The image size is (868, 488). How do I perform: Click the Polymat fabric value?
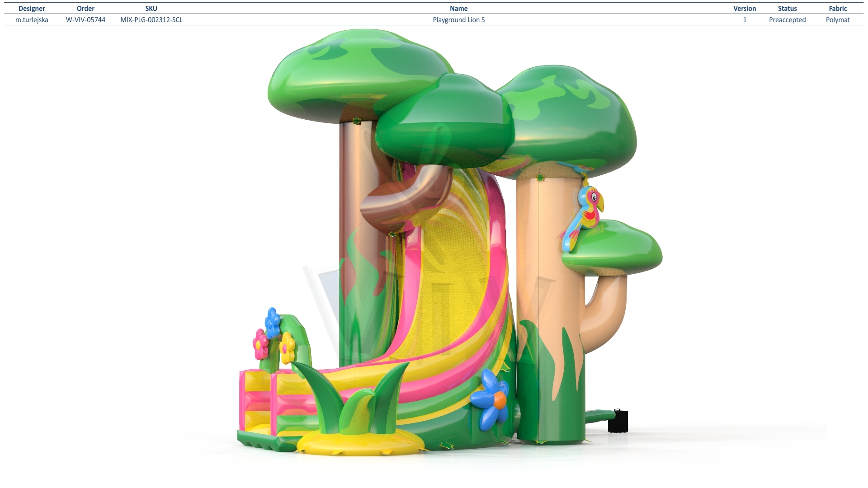click(x=838, y=20)
